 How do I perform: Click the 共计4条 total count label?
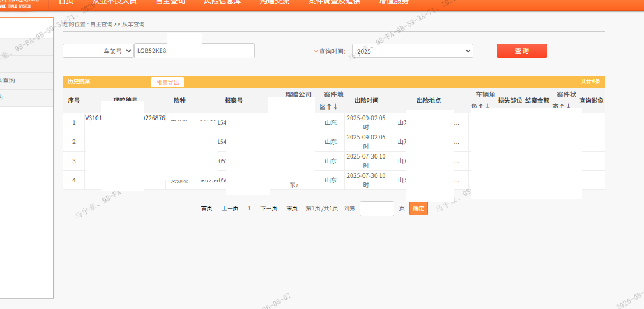(590, 82)
